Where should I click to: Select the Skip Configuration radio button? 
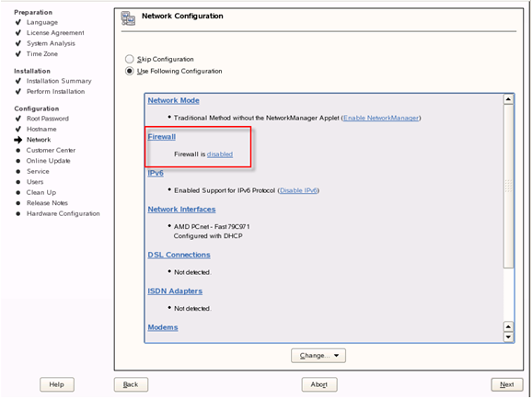point(129,59)
